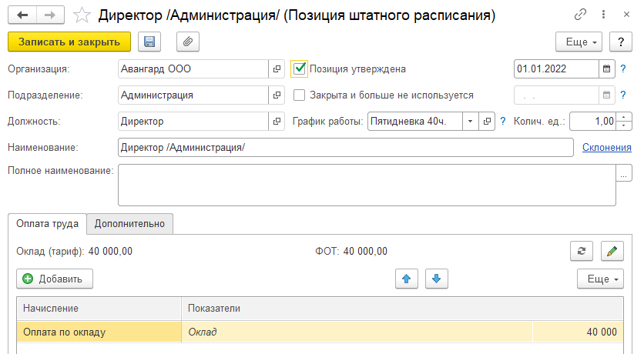The height and width of the screenshot is (354, 644).
Task: Click the copy link icon in the title bar
Action: pos(580,15)
